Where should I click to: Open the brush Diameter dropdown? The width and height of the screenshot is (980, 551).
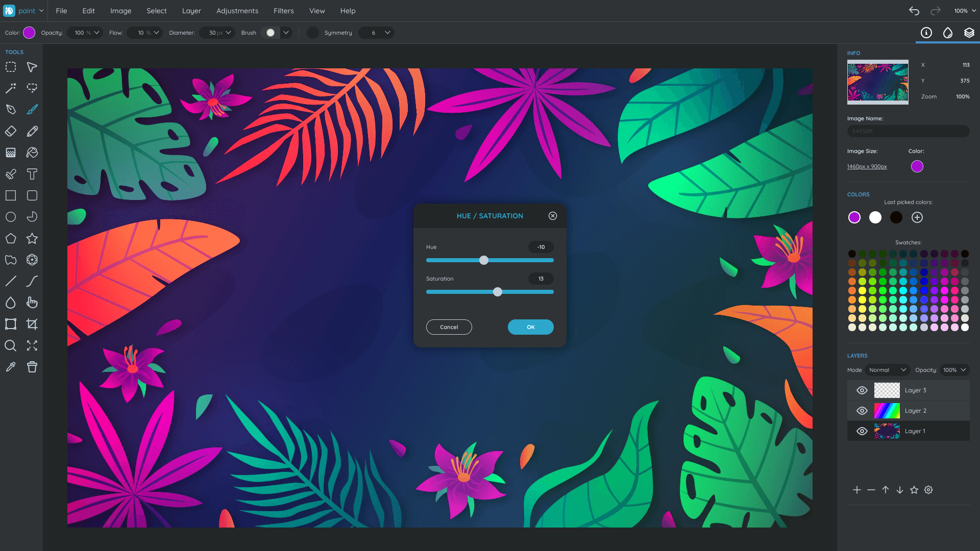(228, 33)
